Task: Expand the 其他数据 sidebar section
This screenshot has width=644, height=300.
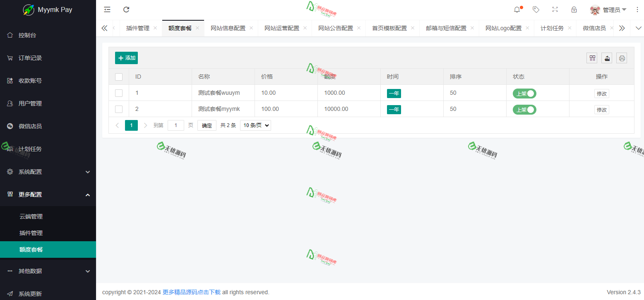Action: pyautogui.click(x=31, y=271)
